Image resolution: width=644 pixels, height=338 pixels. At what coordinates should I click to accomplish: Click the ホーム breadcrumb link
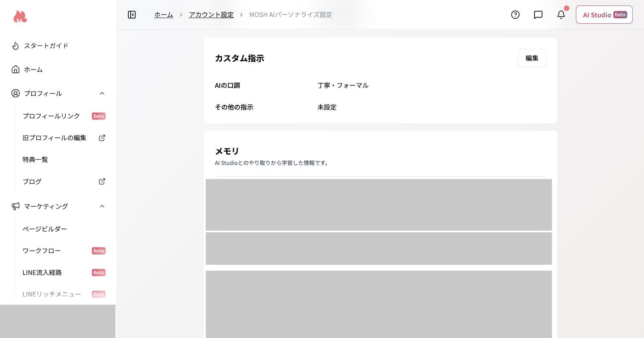[164, 14]
